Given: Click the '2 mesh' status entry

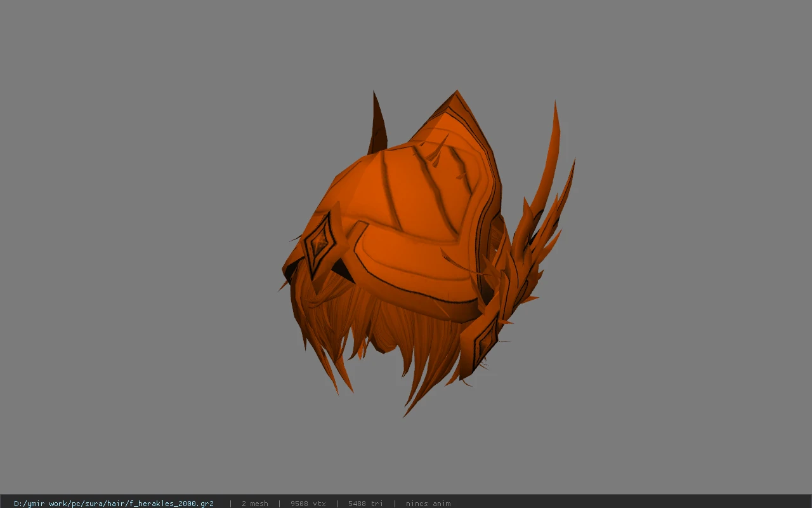Looking at the screenshot, I should pos(254,504).
